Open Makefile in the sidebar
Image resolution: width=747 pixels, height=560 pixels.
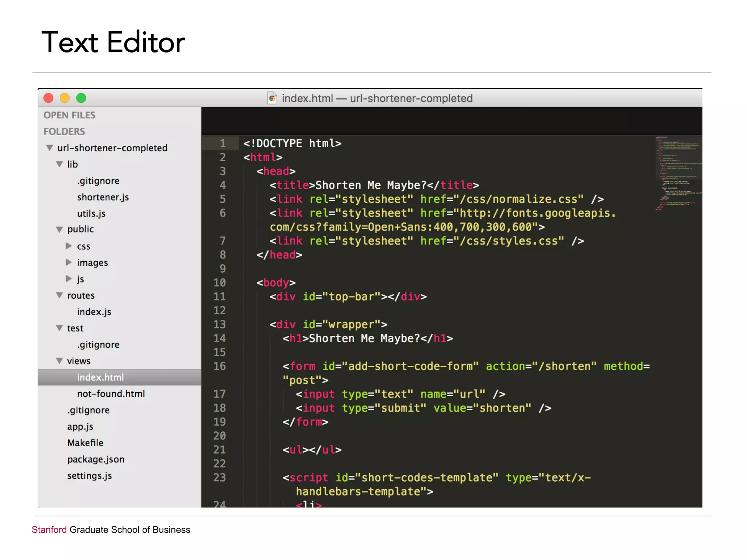(85, 443)
